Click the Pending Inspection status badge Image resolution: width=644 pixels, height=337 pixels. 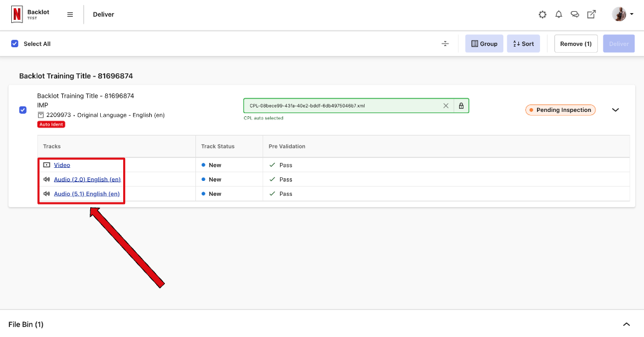(x=560, y=110)
